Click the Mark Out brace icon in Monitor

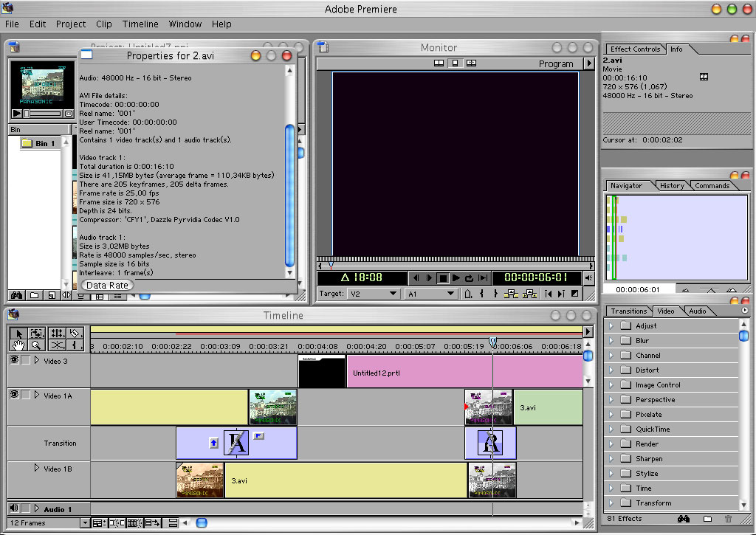[x=495, y=294]
